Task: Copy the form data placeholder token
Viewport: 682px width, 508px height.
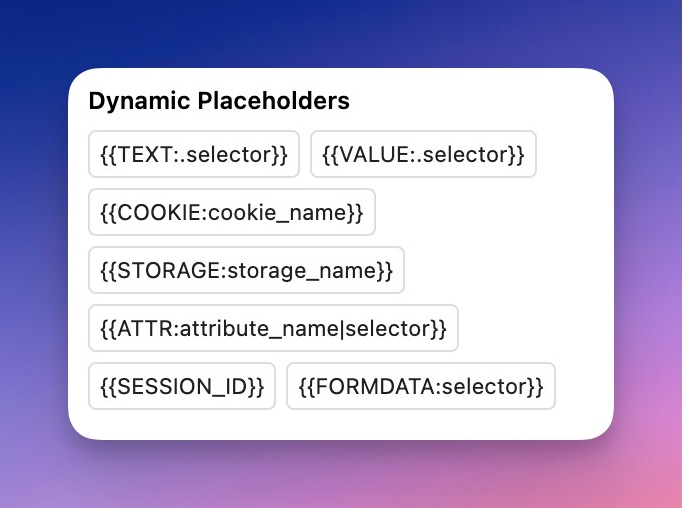Action: click(x=421, y=386)
